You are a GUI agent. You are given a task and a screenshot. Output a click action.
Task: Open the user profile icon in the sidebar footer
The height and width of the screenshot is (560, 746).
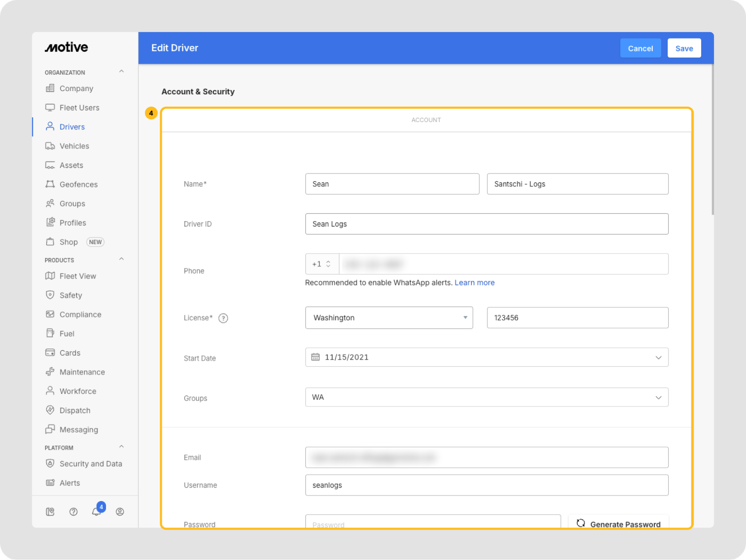click(x=120, y=511)
